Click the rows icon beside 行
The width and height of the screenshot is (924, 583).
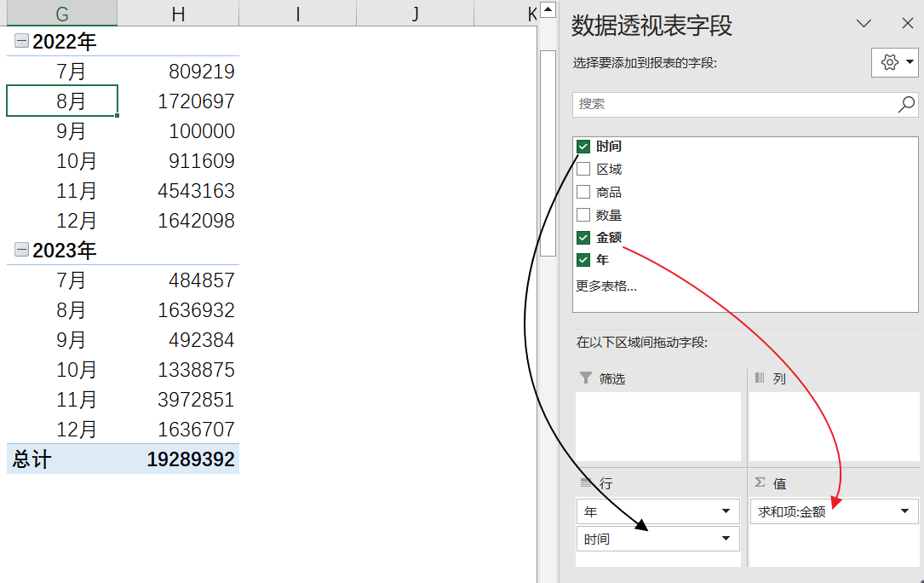coord(586,482)
